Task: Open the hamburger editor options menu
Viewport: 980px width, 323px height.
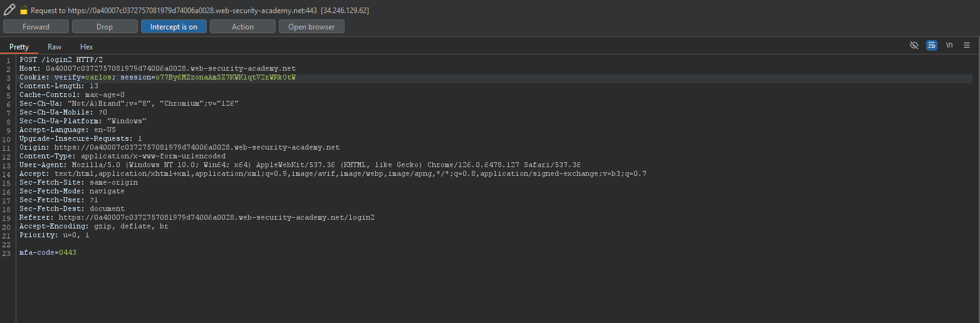Action: (x=967, y=45)
